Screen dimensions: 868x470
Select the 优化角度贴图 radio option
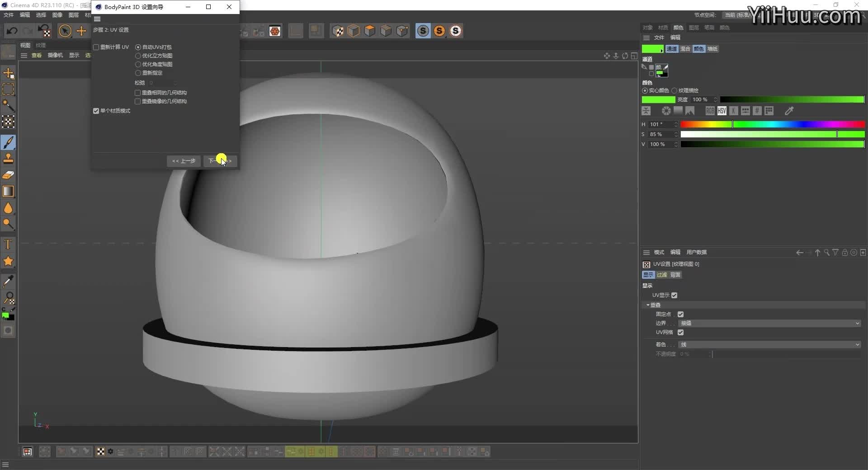(x=138, y=64)
